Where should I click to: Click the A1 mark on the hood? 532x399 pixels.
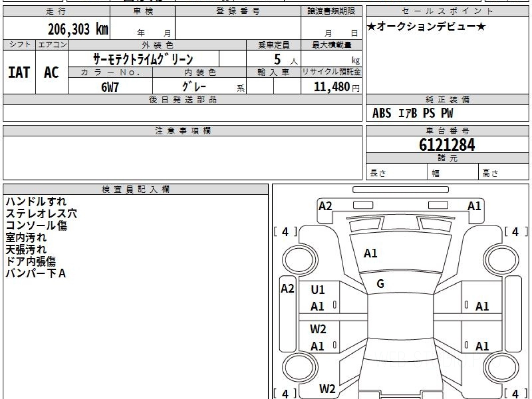(370, 253)
